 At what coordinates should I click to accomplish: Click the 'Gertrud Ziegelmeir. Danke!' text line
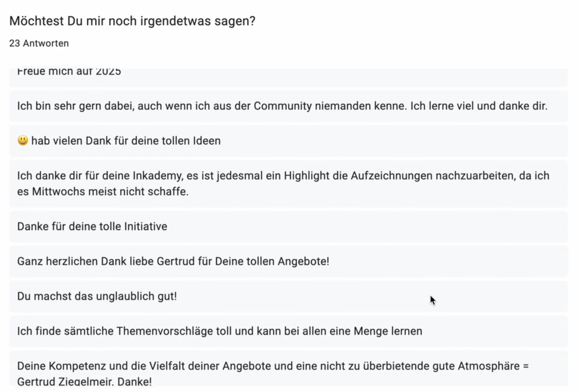(85, 381)
